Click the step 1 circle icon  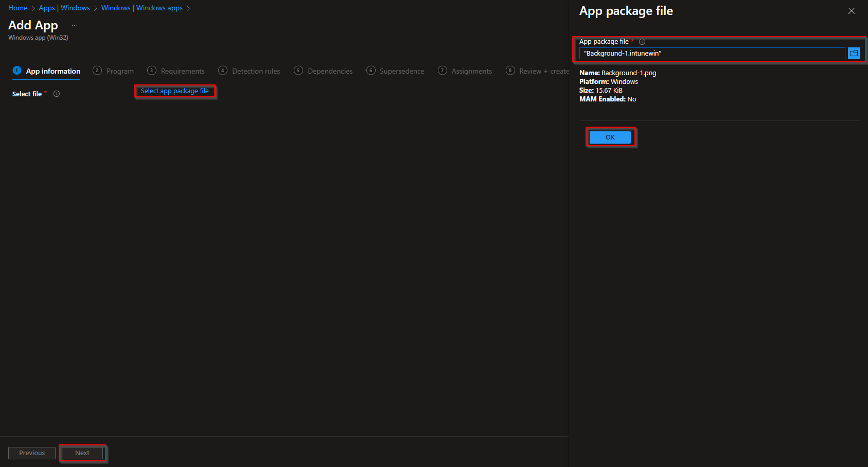[16, 71]
